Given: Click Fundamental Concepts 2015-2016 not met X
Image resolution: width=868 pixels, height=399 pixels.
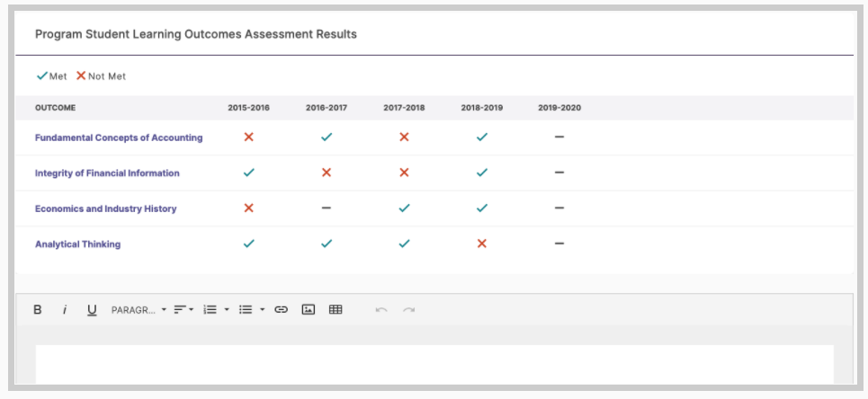Looking at the screenshot, I should click(x=248, y=137).
